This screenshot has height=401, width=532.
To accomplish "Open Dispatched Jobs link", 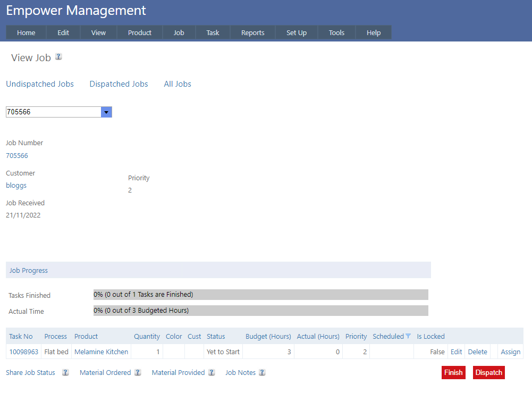I will point(119,84).
